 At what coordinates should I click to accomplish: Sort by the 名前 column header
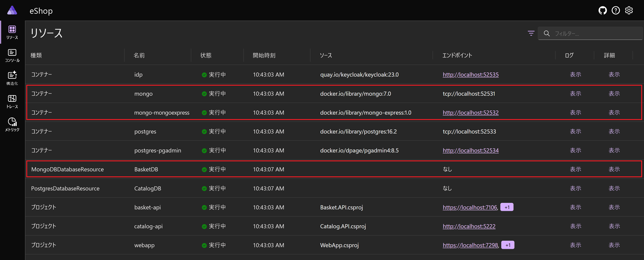tap(139, 55)
